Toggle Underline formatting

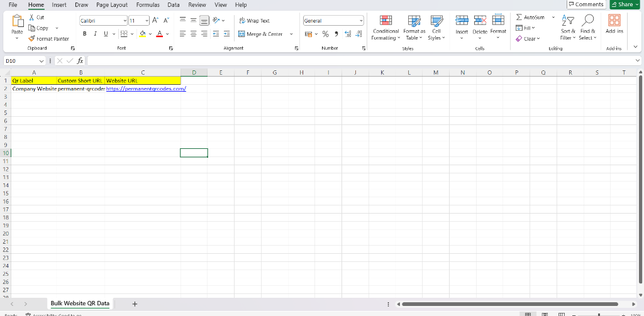pyautogui.click(x=106, y=34)
